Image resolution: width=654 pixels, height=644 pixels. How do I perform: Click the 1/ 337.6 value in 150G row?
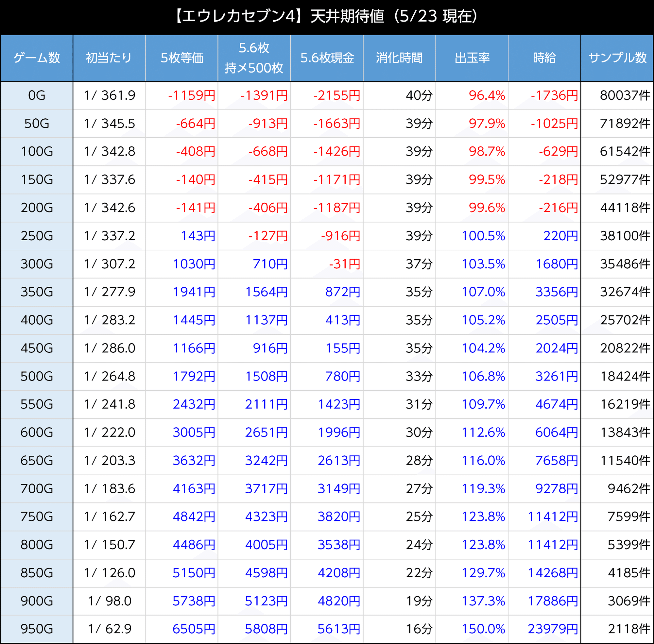(x=109, y=179)
